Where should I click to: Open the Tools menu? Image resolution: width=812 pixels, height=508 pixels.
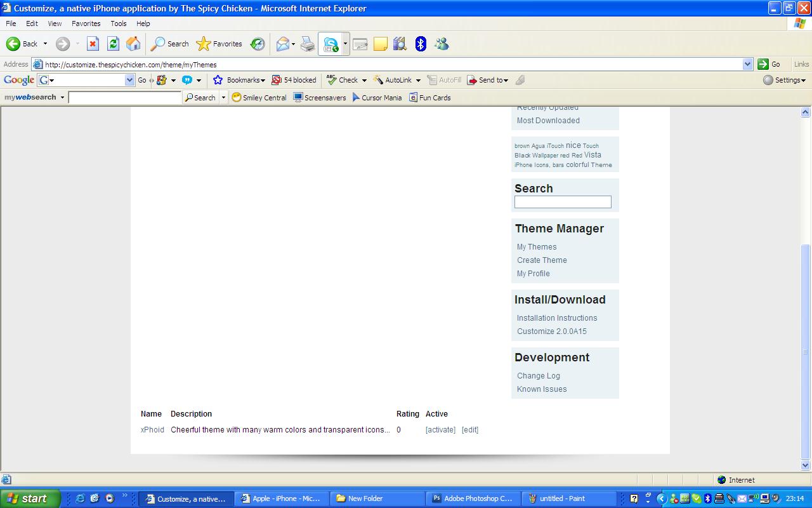point(119,23)
